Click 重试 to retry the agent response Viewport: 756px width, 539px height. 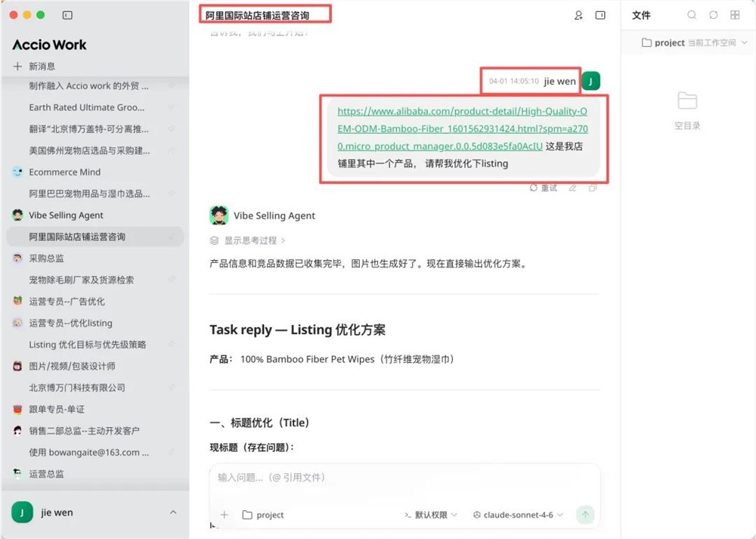(544, 187)
